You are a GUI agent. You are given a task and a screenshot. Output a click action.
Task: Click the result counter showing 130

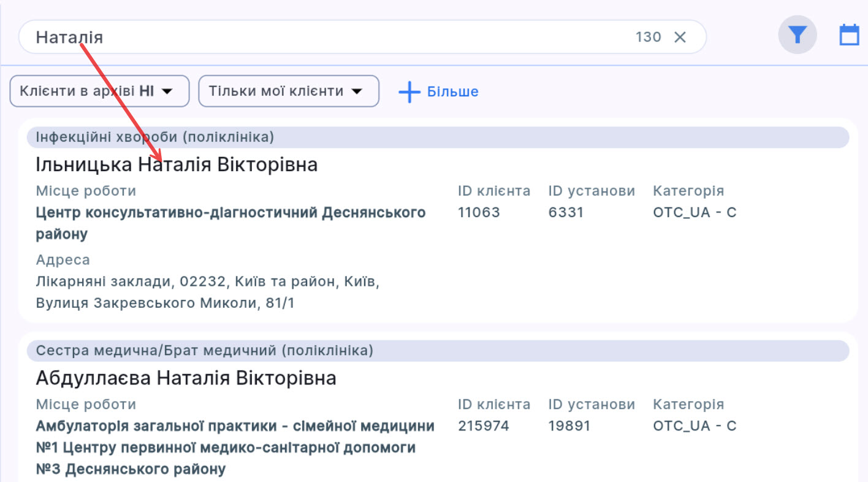(x=648, y=37)
